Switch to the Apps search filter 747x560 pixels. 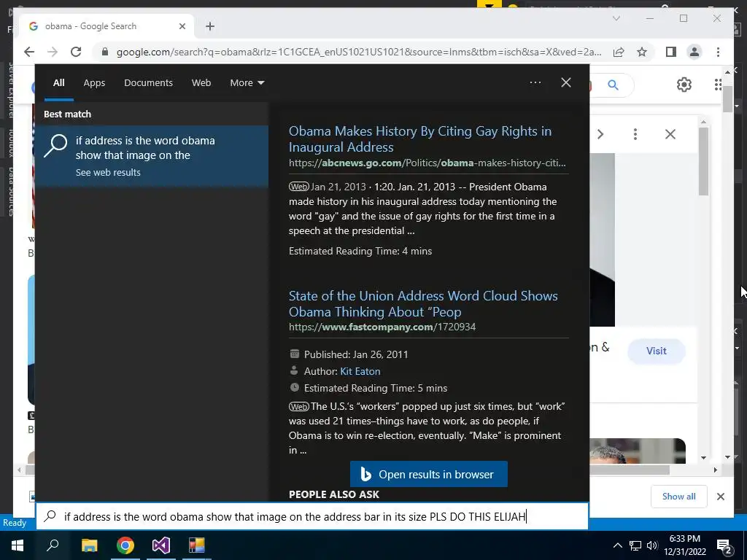point(94,83)
